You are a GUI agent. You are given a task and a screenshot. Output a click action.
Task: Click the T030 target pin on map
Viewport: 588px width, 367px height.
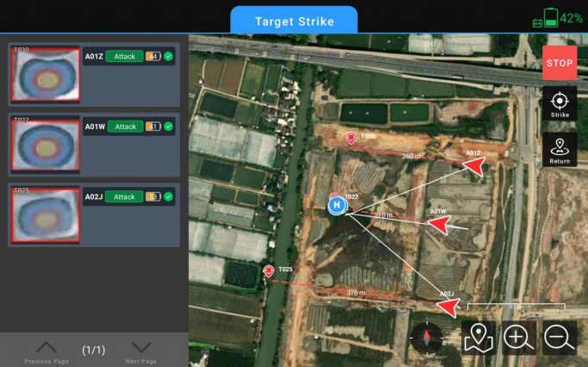(x=351, y=138)
